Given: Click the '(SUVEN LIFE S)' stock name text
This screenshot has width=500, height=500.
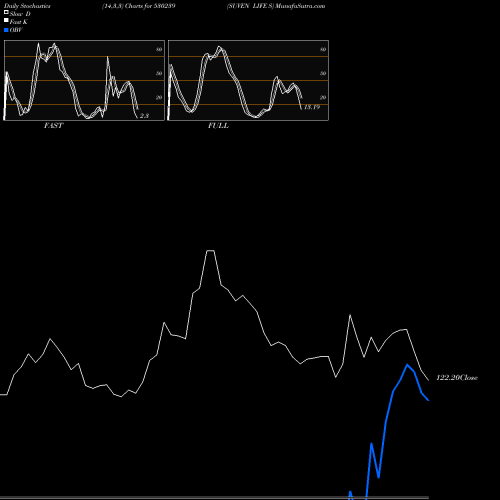Looking at the screenshot, I should 250,6.
